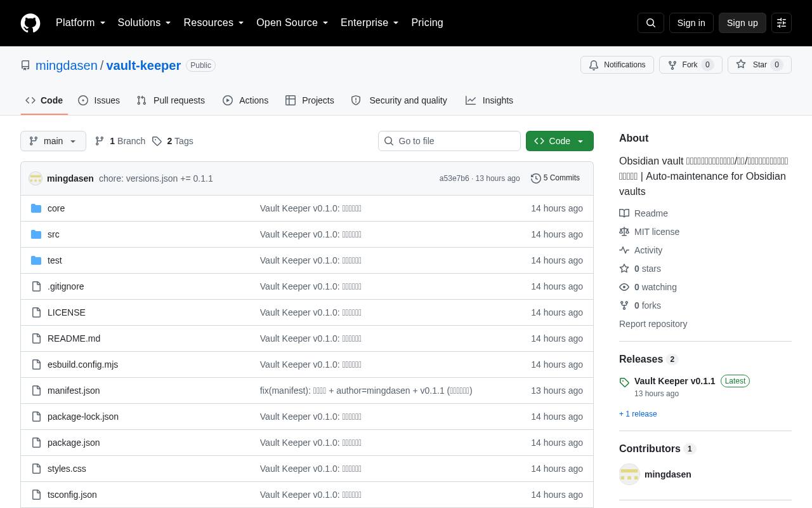
Task: Expand the Solutions menu
Action: (144, 23)
